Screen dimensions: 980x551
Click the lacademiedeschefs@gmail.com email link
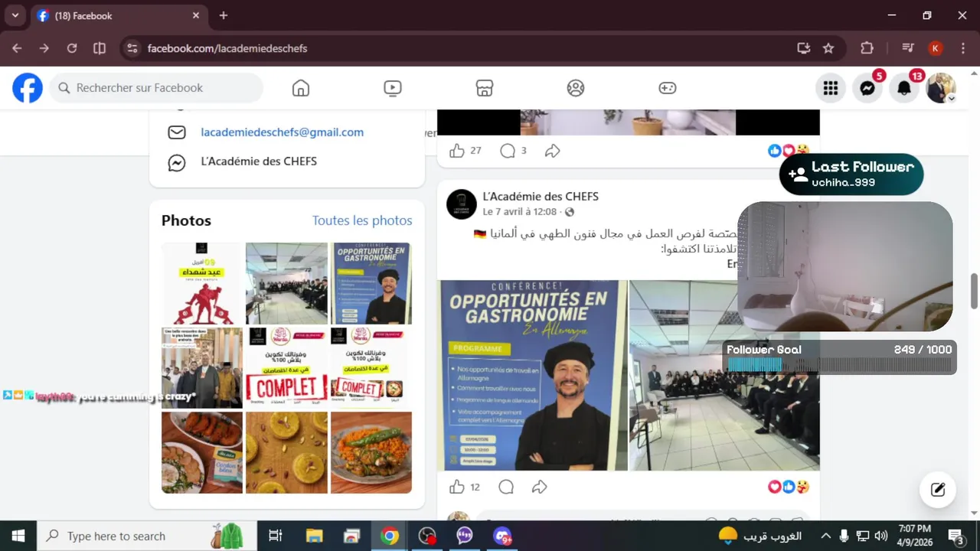[x=282, y=132]
